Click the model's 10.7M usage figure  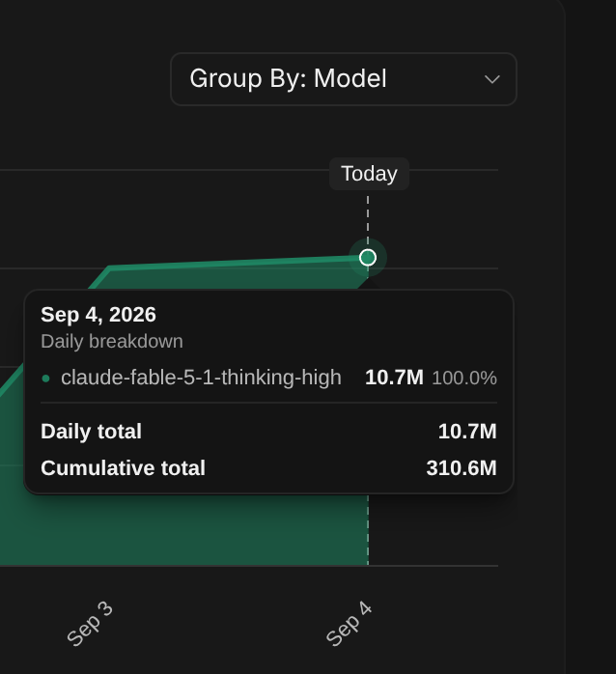coord(394,378)
